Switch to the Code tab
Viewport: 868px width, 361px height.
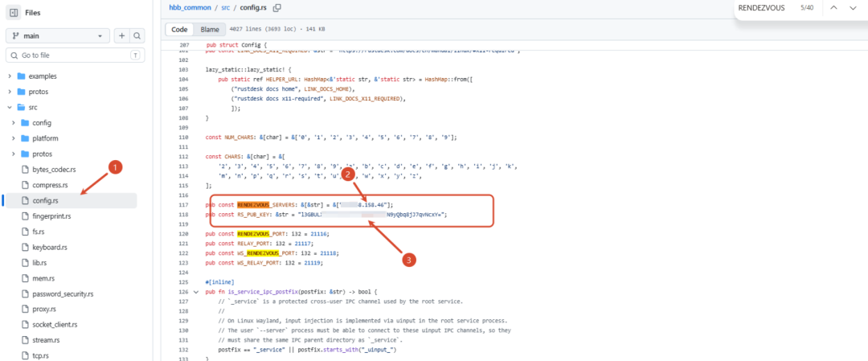click(179, 29)
